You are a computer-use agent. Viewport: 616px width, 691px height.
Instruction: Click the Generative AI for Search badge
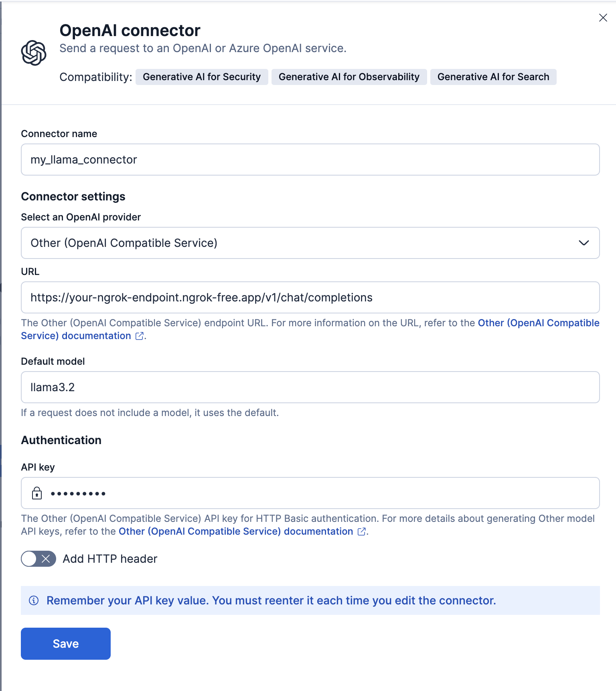tap(493, 77)
